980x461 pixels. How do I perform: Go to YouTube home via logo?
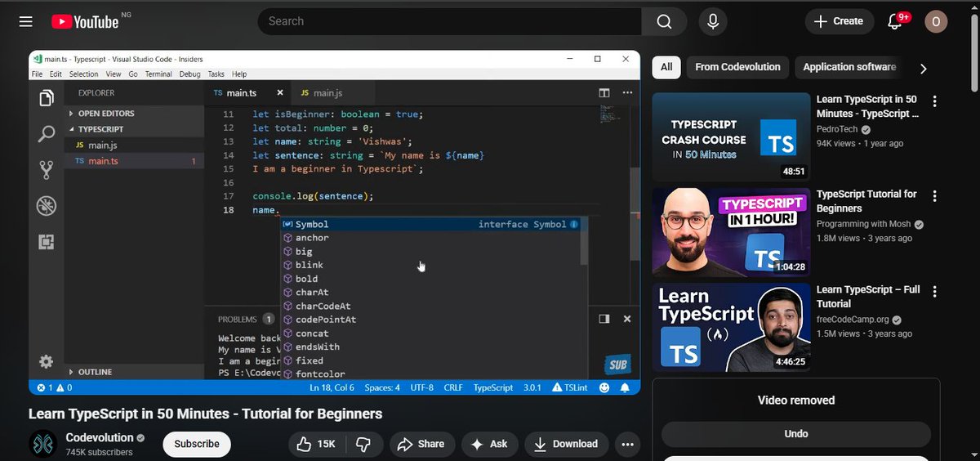(85, 22)
